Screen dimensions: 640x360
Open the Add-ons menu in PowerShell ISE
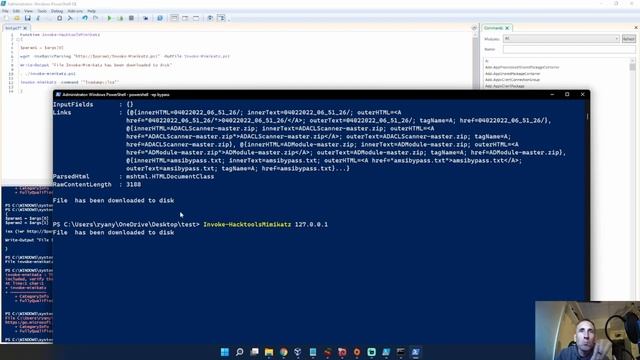point(75,11)
